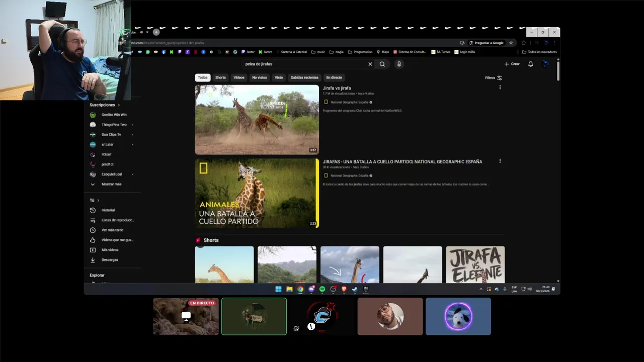The height and width of the screenshot is (362, 644).
Task: Open Mis videos in sidebar
Action: point(105,250)
